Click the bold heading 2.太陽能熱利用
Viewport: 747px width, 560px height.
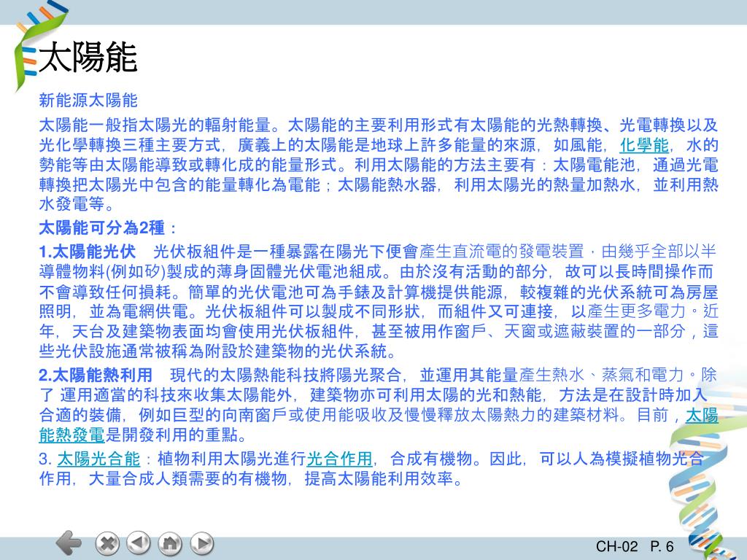96,376
